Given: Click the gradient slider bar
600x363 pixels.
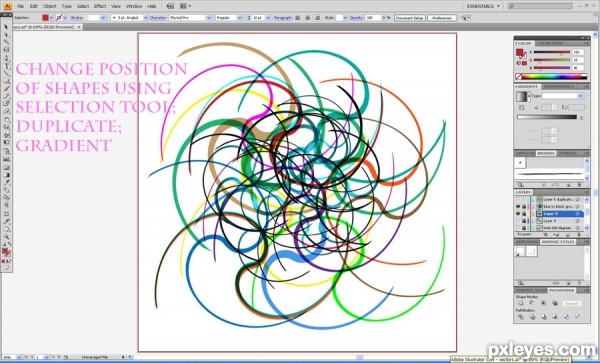Looking at the screenshot, I should pos(547,117).
